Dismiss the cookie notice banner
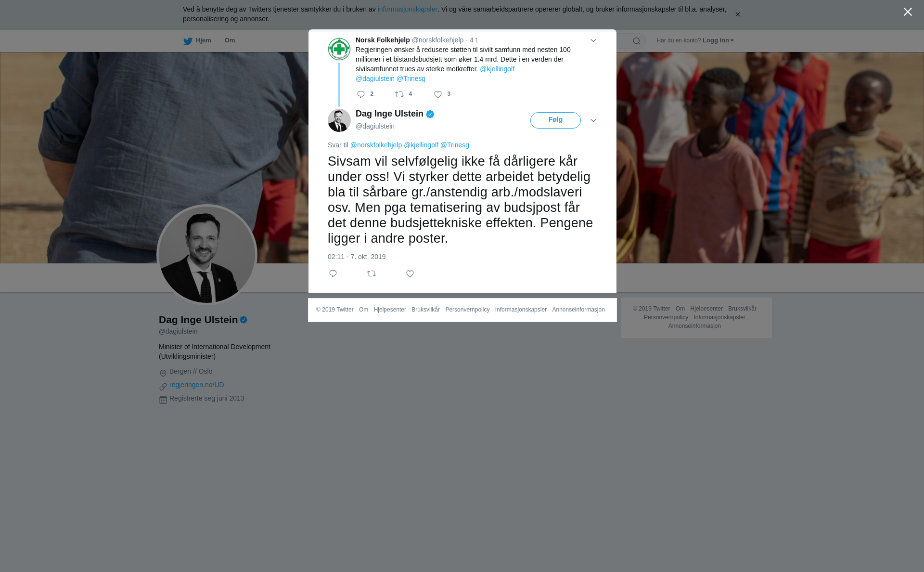Image resolution: width=924 pixels, height=572 pixels. click(x=737, y=14)
